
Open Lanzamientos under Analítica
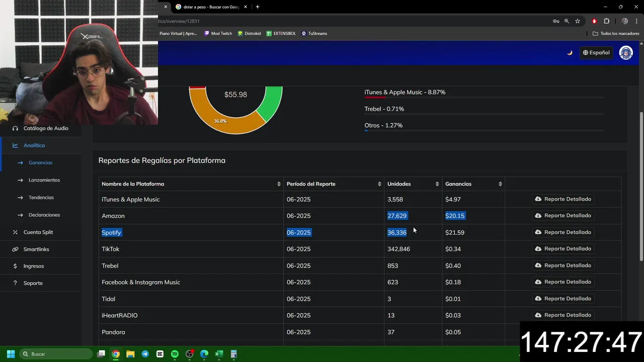(44, 180)
